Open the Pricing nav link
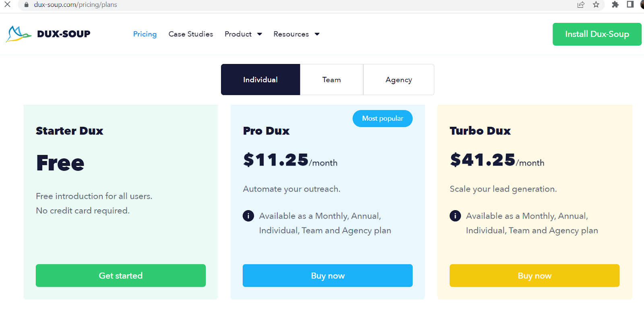 [x=145, y=34]
